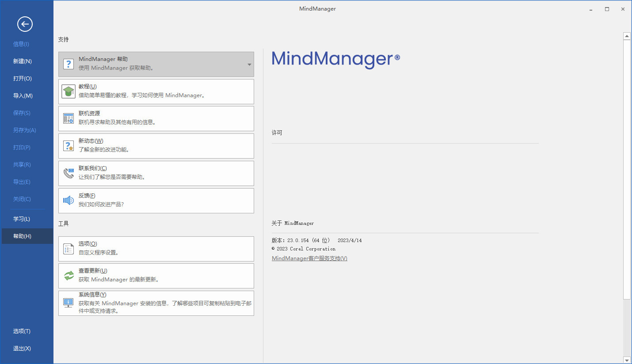The height and width of the screenshot is (364, 632).
Task: Click the 支持 section heading
Action: coord(64,39)
